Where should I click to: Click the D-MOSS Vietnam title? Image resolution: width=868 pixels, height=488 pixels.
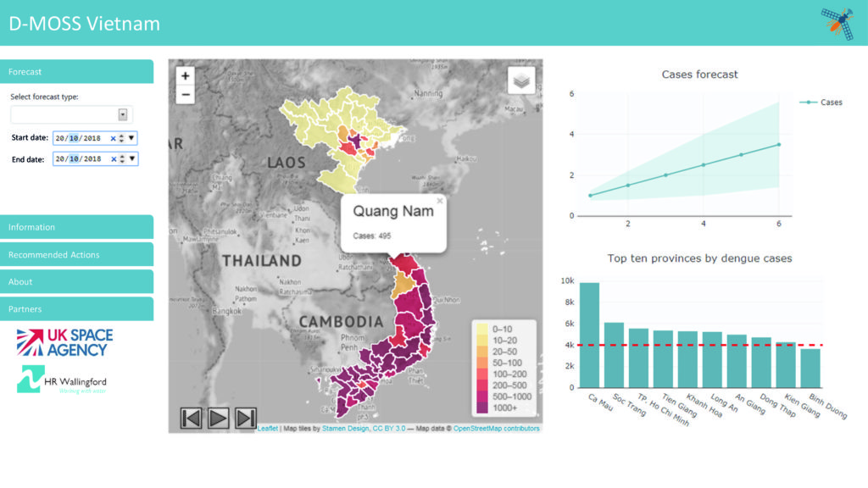[84, 23]
